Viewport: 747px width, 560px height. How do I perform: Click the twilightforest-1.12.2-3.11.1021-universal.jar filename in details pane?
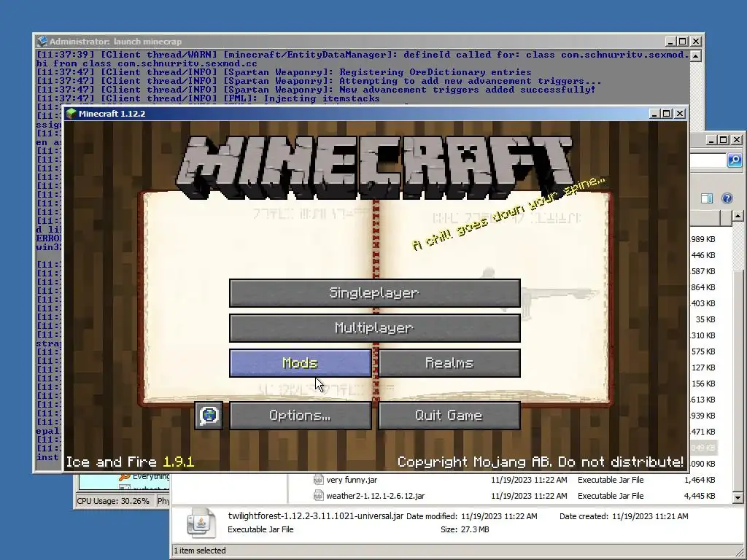tap(315, 516)
